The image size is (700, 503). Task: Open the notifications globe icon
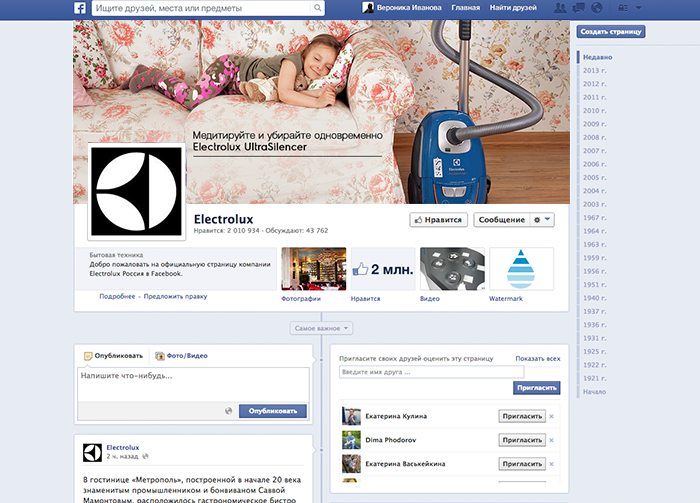click(596, 8)
